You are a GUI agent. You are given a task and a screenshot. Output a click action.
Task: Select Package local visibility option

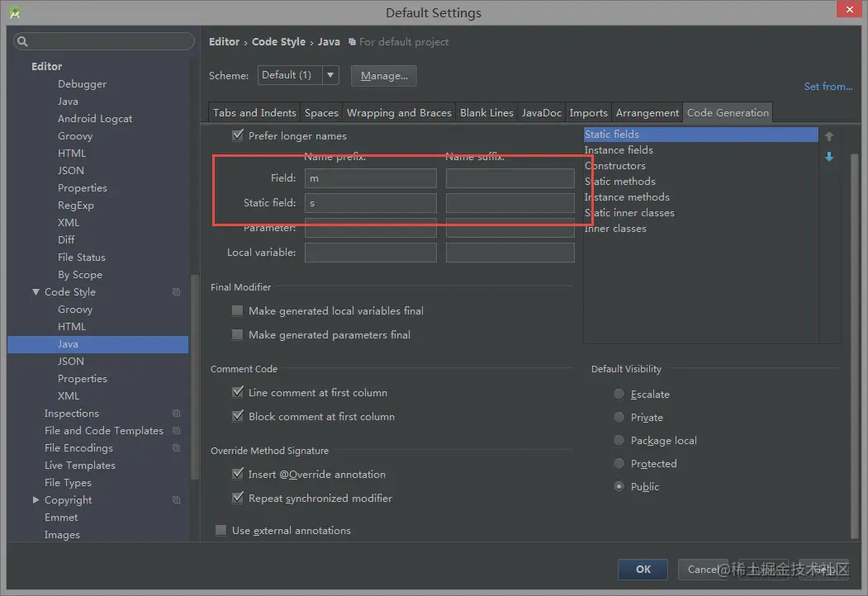point(619,441)
